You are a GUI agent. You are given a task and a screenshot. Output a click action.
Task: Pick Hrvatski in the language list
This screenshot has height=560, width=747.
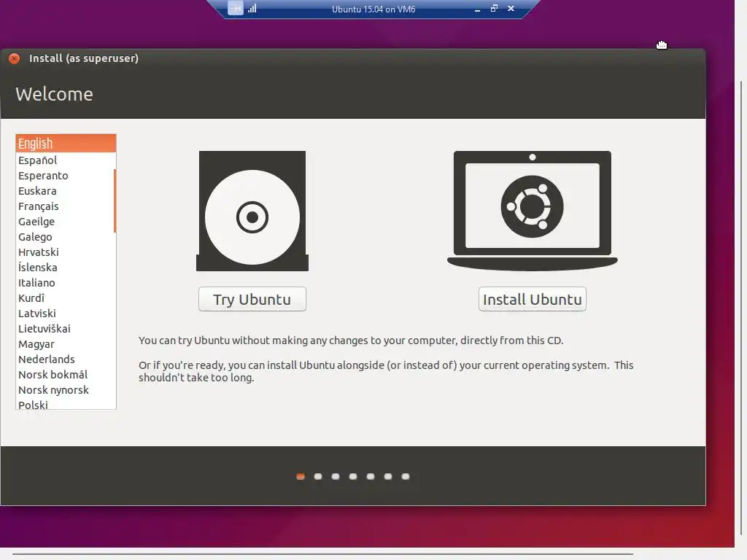pyautogui.click(x=66, y=252)
